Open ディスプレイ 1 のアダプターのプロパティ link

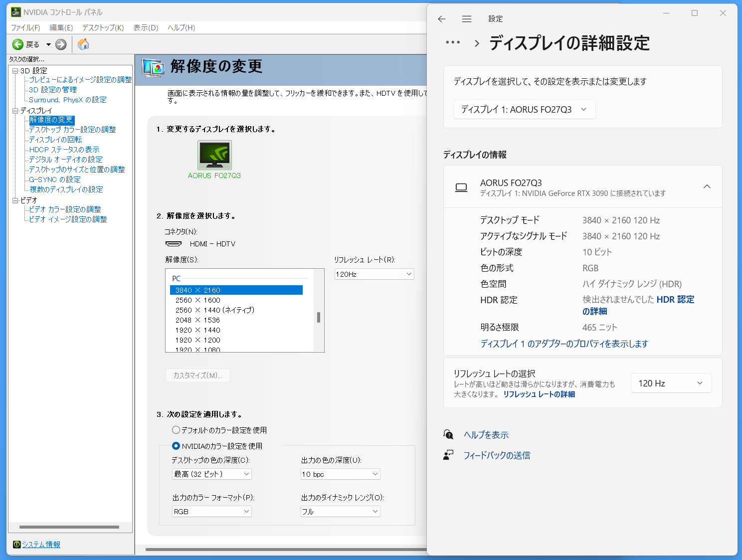click(564, 344)
